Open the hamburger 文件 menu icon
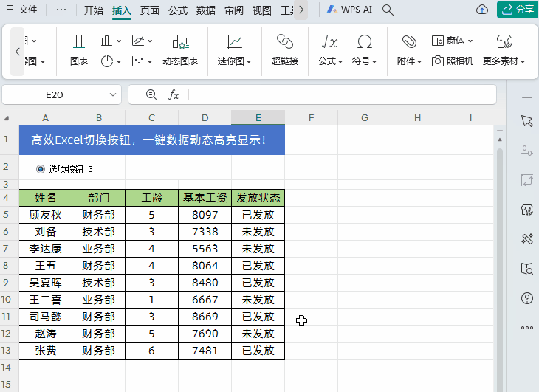Viewport: 539px width, 392px height. (x=10, y=10)
